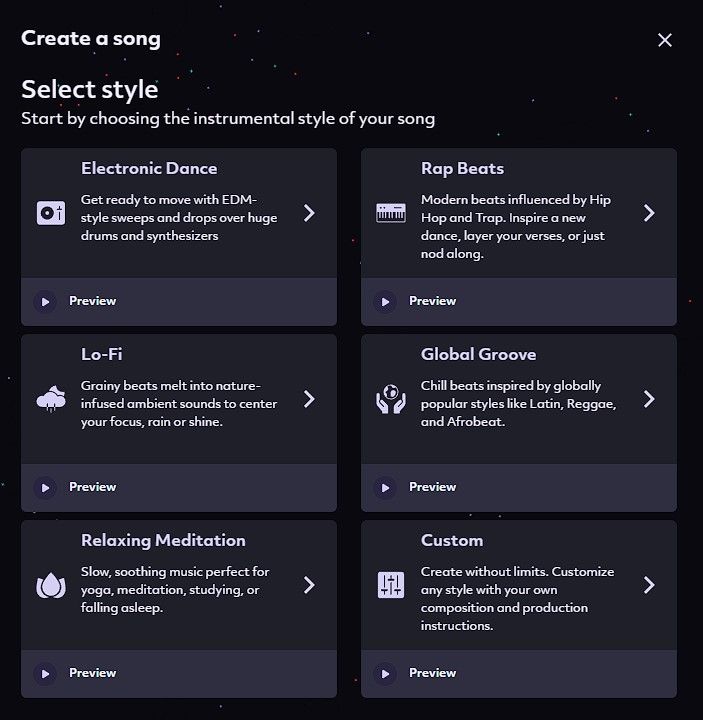The image size is (703, 720).
Task: Play the Relaxing Meditation preview
Action: (45, 673)
